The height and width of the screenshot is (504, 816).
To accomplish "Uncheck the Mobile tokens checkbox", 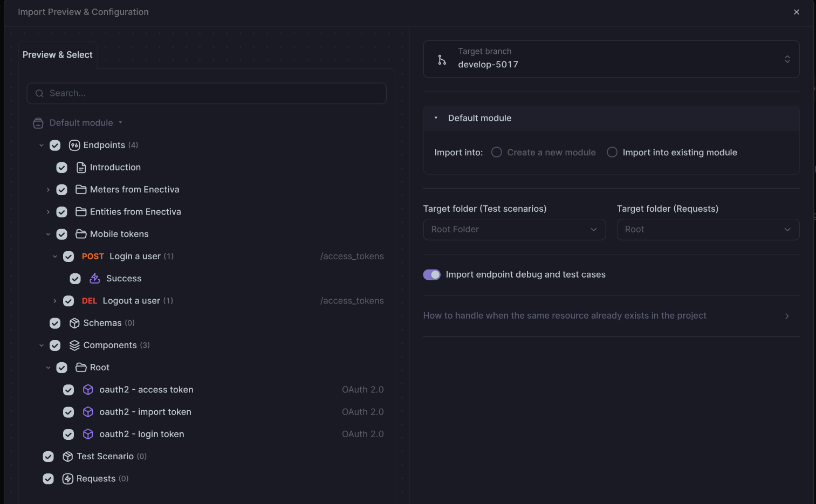I will (61, 234).
